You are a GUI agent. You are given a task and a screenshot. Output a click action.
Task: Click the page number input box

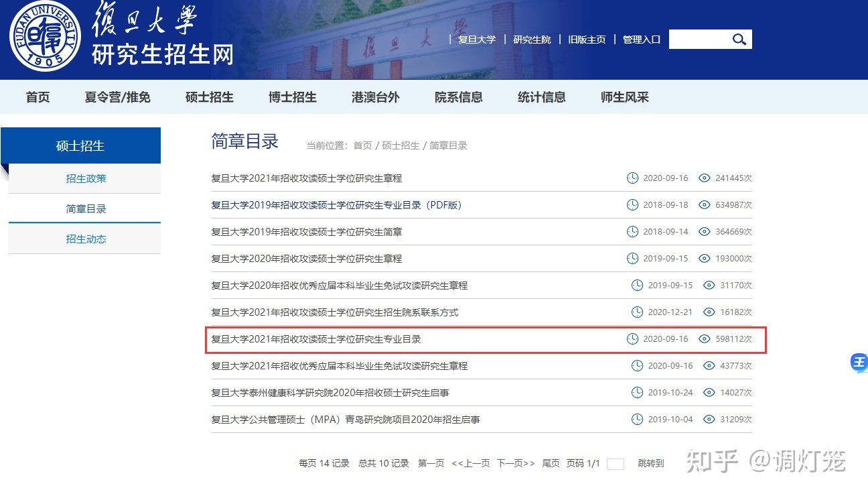[x=616, y=464]
